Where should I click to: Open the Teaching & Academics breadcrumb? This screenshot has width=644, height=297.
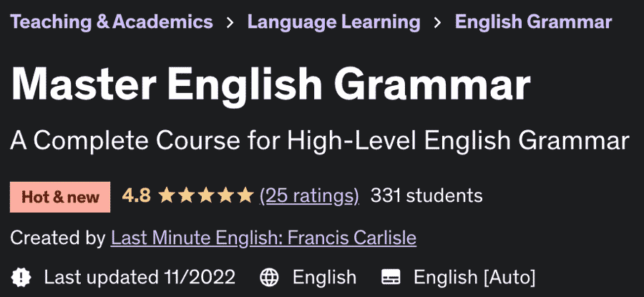coord(112,21)
